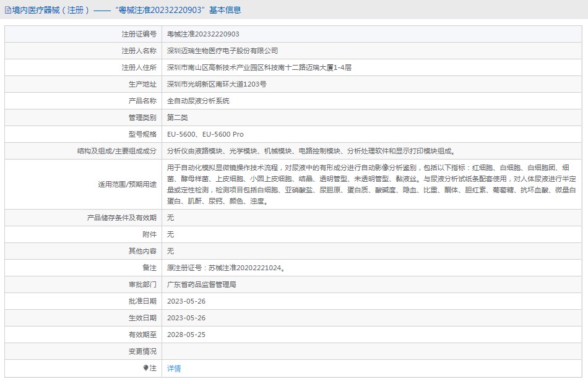Click the 无 value for 产品储存条件及有效期
This screenshot has height=384, width=588.
[x=170, y=218]
